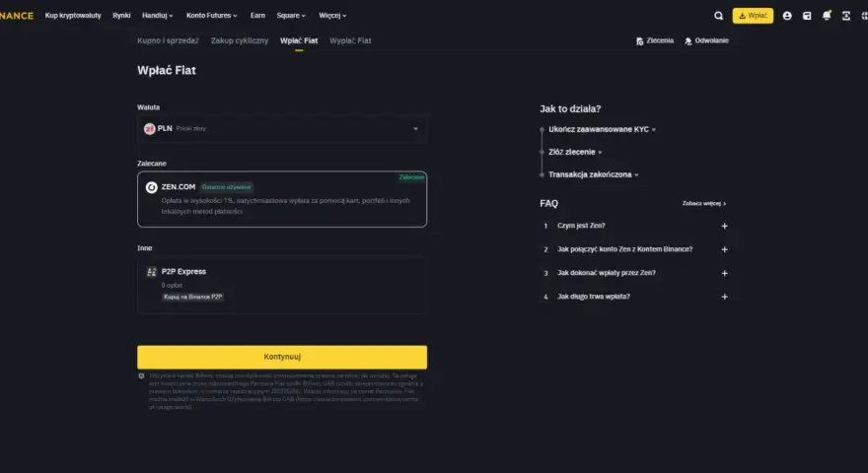868x473 pixels.
Task: Click the FAQ heading
Action: (548, 204)
